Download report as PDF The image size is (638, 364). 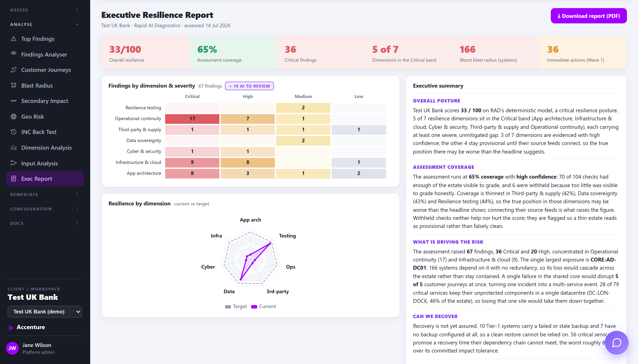pyautogui.click(x=588, y=16)
